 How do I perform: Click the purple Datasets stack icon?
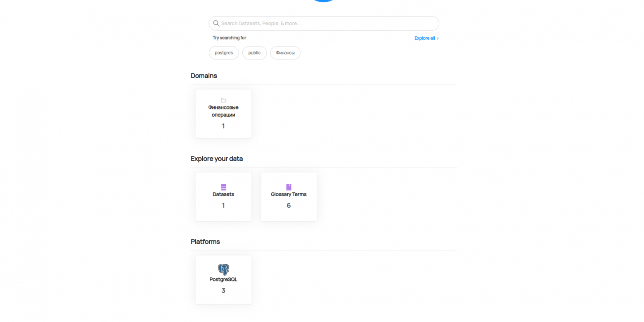223,187
